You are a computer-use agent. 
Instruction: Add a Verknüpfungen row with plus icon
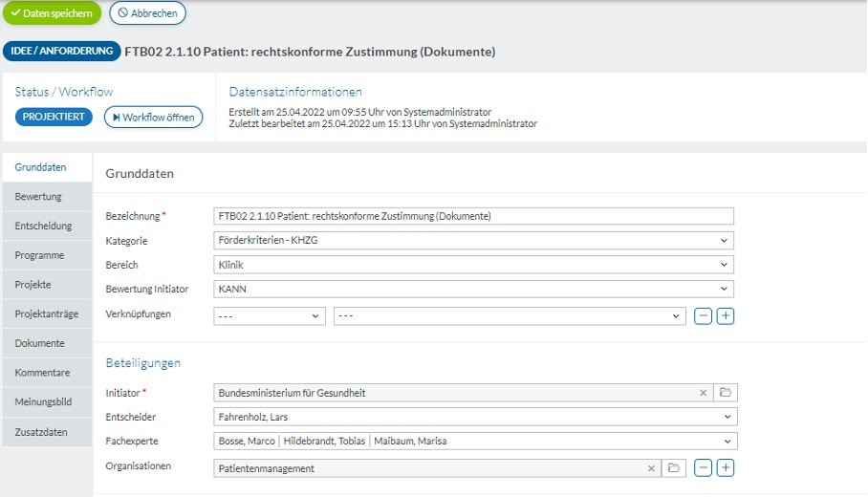tap(726, 316)
